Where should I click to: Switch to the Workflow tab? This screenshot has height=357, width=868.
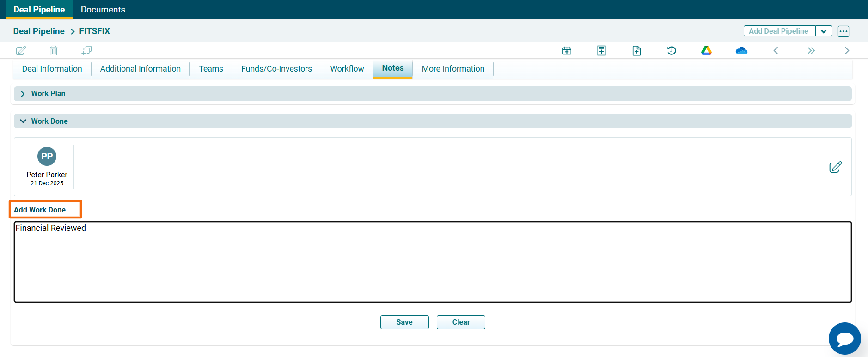click(x=347, y=69)
